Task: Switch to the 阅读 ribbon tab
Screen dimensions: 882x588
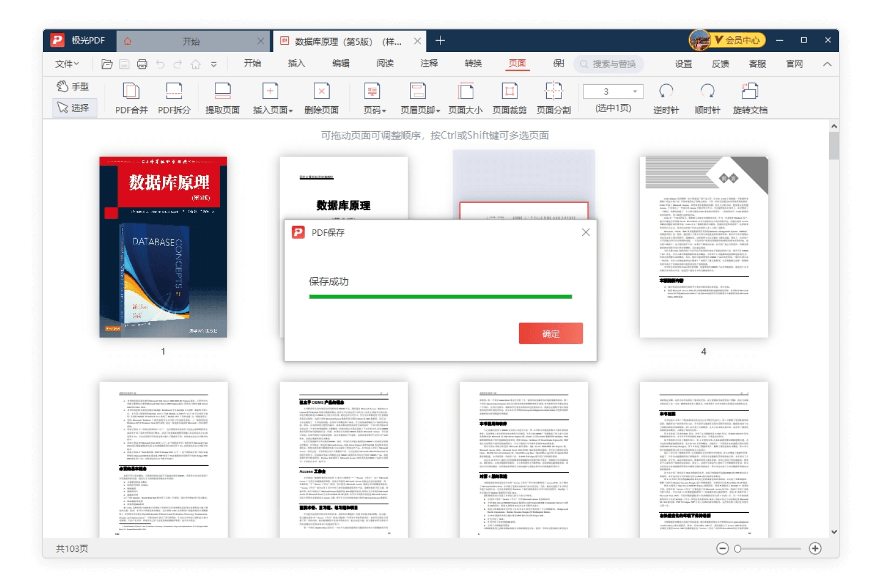Action: coord(384,63)
